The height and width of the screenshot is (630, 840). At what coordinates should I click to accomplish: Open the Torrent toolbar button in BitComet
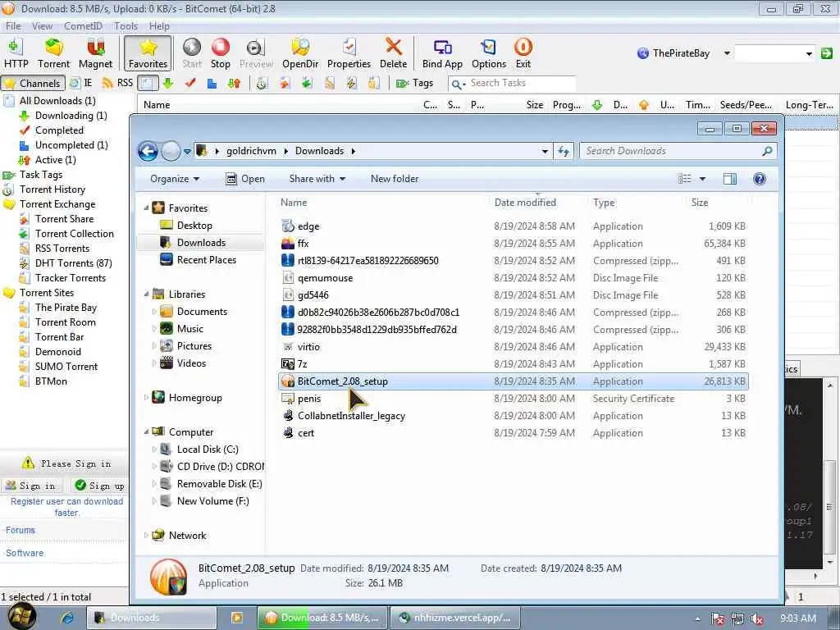tap(53, 53)
